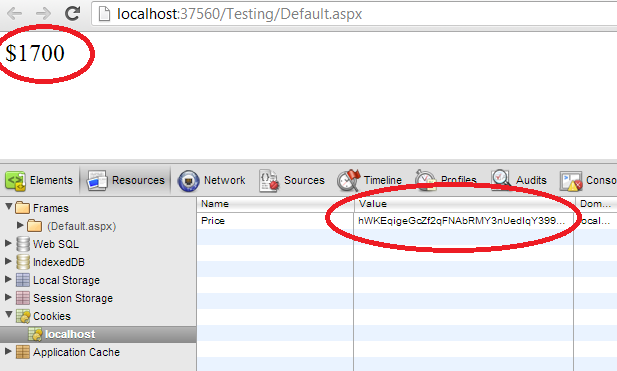
Task: Sort cookies by the Name column header
Action: click(x=275, y=204)
